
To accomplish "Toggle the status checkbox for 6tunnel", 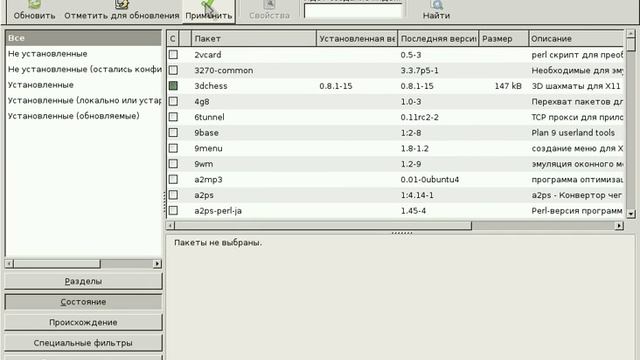I will pos(173,117).
